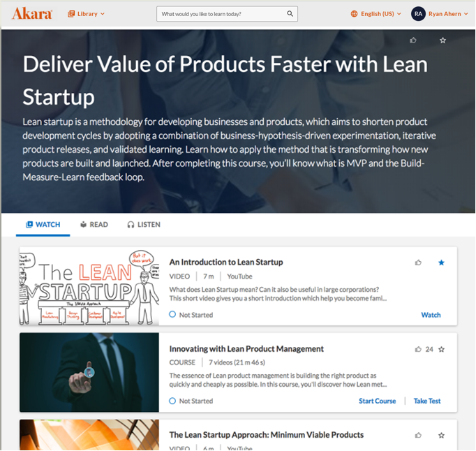Viewport: 476px width, 451px height.
Task: Open the Ryan Ahern account menu
Action: (448, 14)
